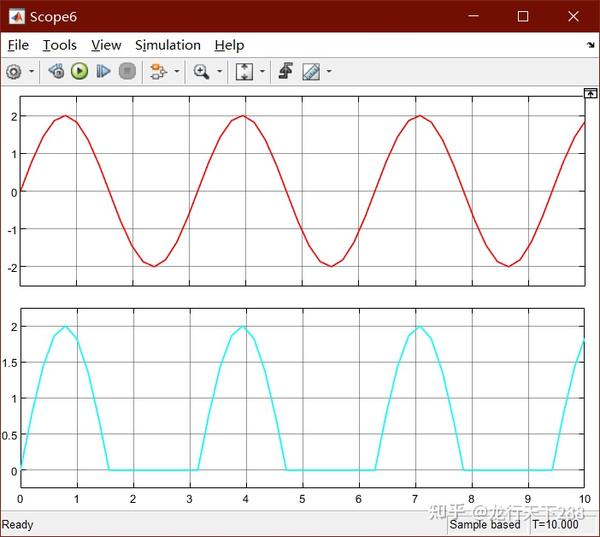The height and width of the screenshot is (537, 600).
Task: Maximize the Scope6 window
Action: point(523,16)
